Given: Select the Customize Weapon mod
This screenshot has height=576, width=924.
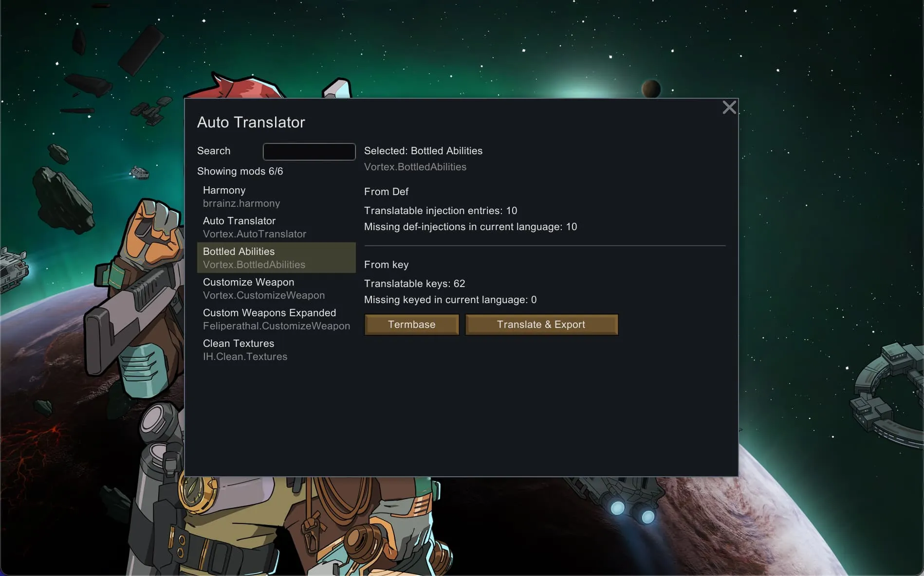Looking at the screenshot, I should (x=276, y=288).
